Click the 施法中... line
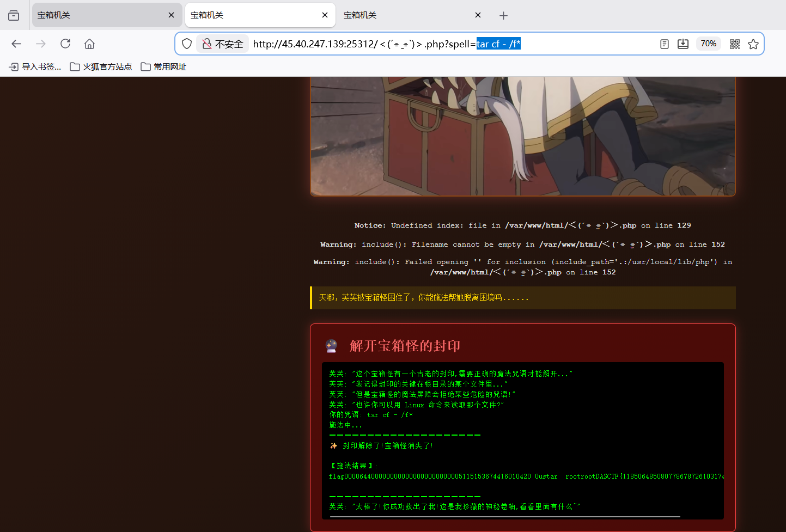This screenshot has height=532, width=786. coord(345,425)
